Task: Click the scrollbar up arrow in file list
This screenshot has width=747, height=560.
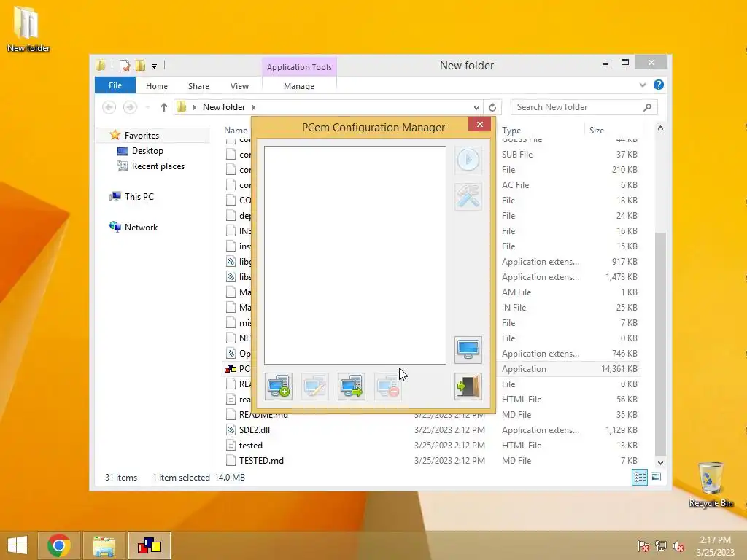Action: point(660,128)
